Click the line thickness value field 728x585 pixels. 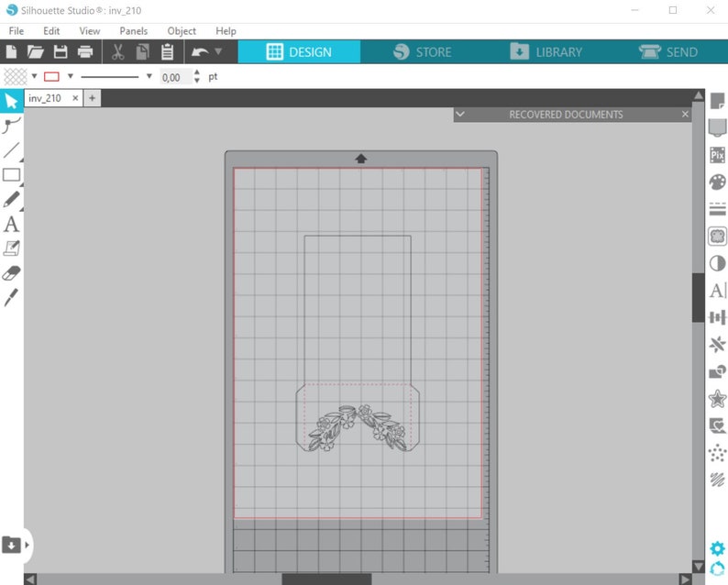click(x=175, y=77)
